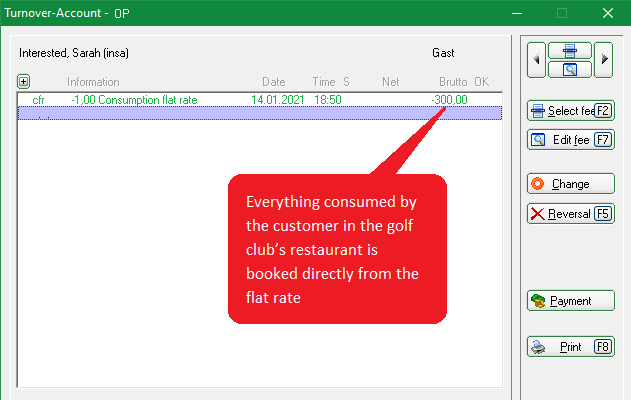The height and width of the screenshot is (400, 631).
Task: Click the Change button
Action: [571, 184]
